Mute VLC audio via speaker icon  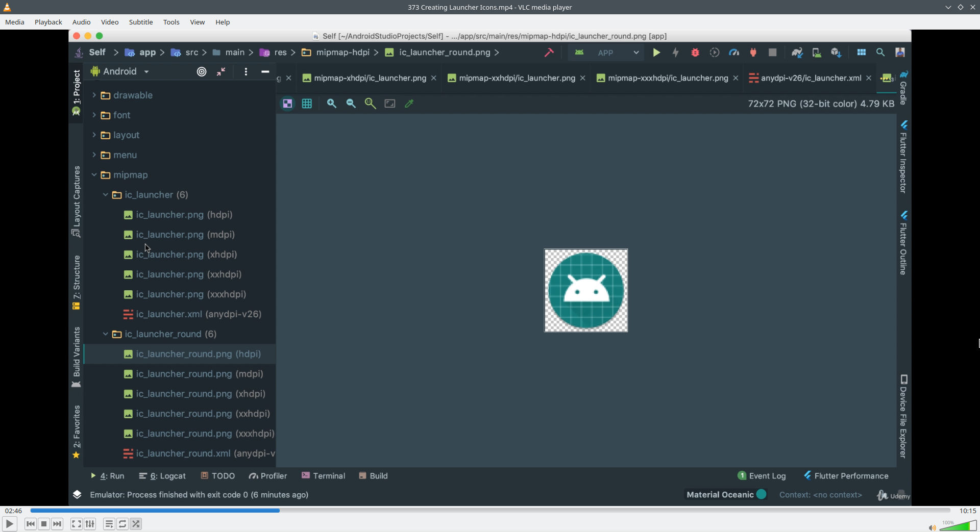[932, 528]
